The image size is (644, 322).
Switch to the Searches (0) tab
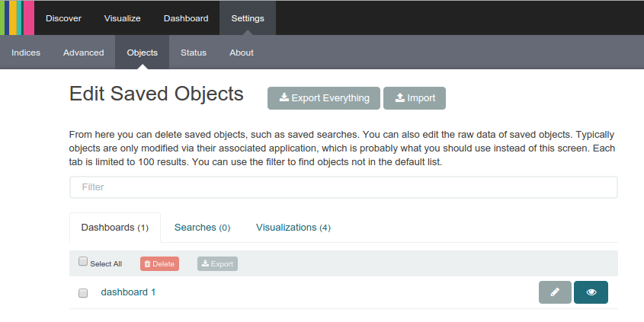click(x=202, y=228)
